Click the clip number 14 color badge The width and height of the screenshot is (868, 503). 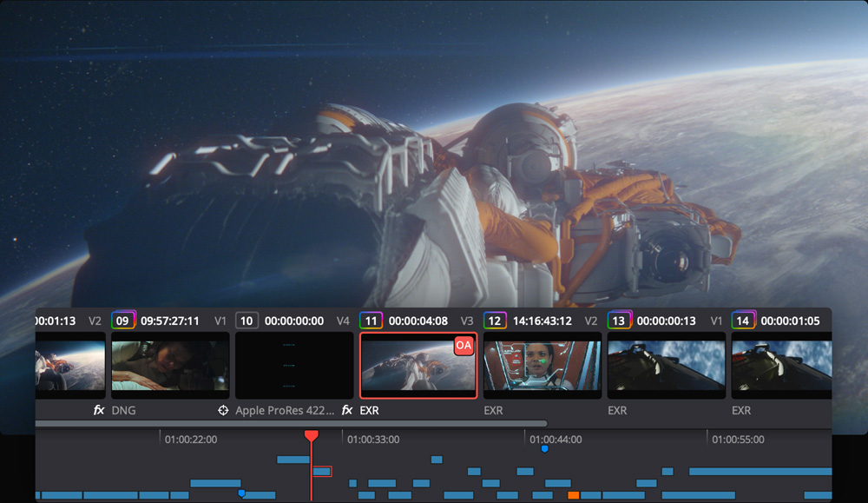[x=743, y=321]
